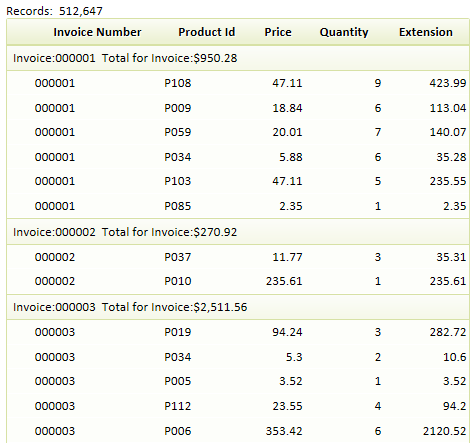474x443 pixels.
Task: Select the P112 product row
Action: pos(238,406)
